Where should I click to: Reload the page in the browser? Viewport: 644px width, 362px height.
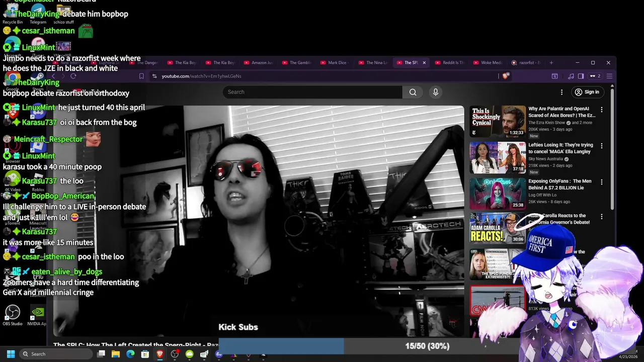tap(73, 76)
